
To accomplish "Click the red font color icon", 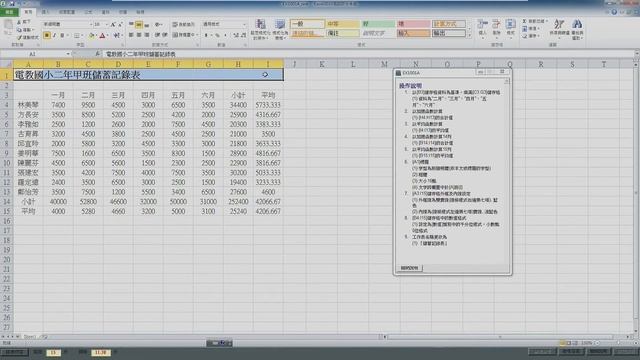I will click(x=102, y=36).
